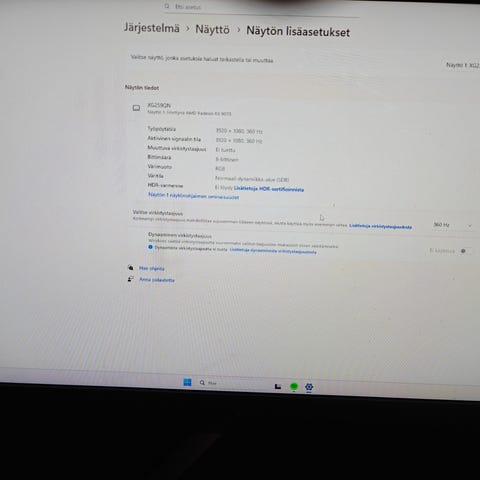Open the Näytön 1 näyttösovittimen ominaisuudet link

pyautogui.click(x=193, y=196)
